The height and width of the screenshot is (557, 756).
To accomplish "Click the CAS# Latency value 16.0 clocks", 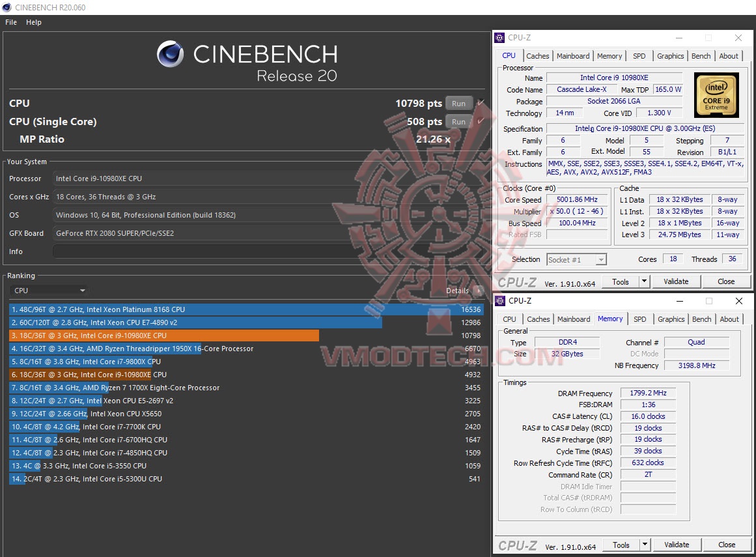I will click(648, 416).
